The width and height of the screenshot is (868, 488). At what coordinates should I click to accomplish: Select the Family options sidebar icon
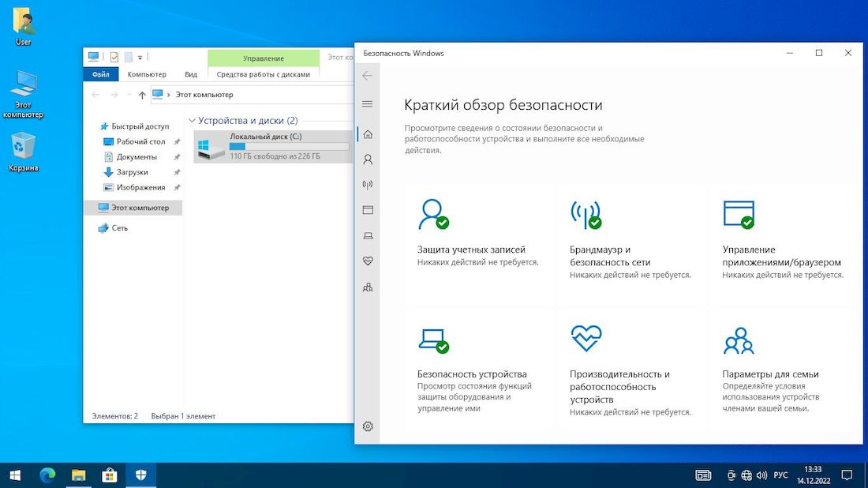pos(367,287)
